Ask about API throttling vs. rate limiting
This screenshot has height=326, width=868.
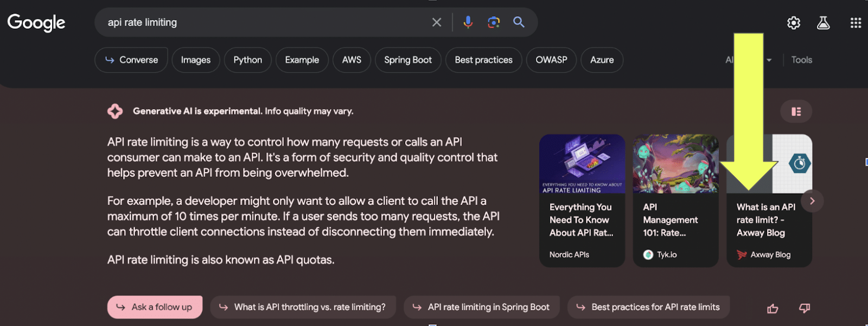303,307
